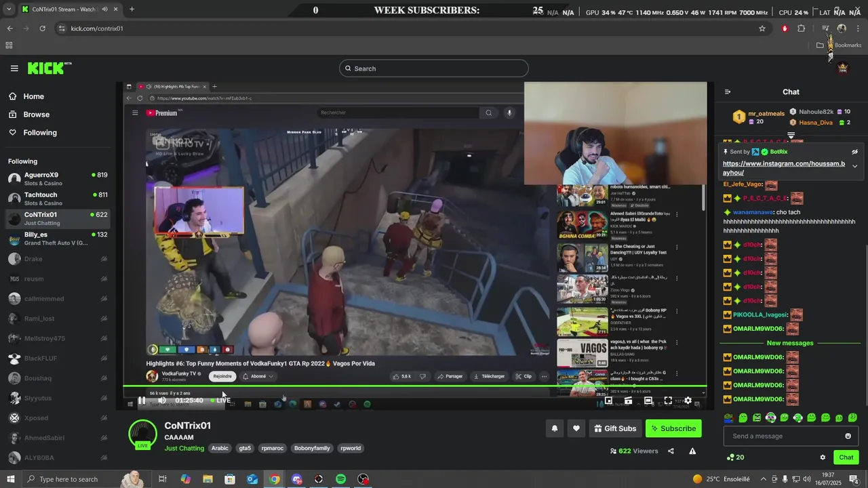Bookmark the page with the star icon
Viewport: 868px width, 488px height.
point(762,28)
